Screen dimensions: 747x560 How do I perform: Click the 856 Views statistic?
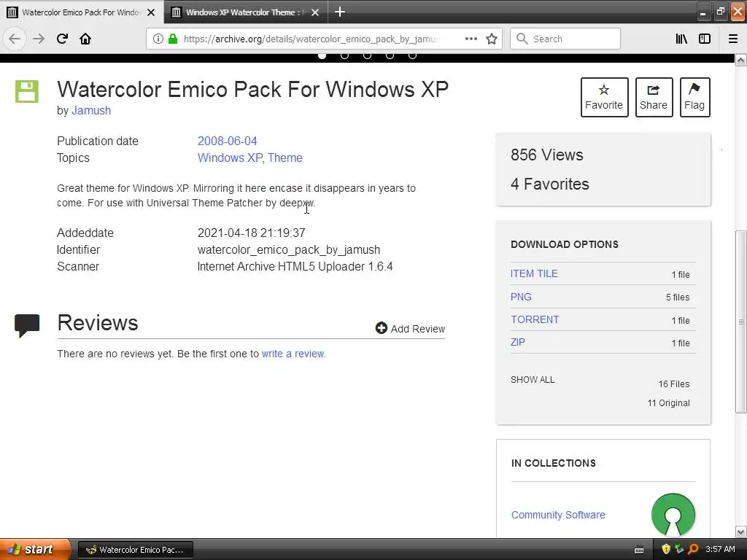tap(547, 155)
